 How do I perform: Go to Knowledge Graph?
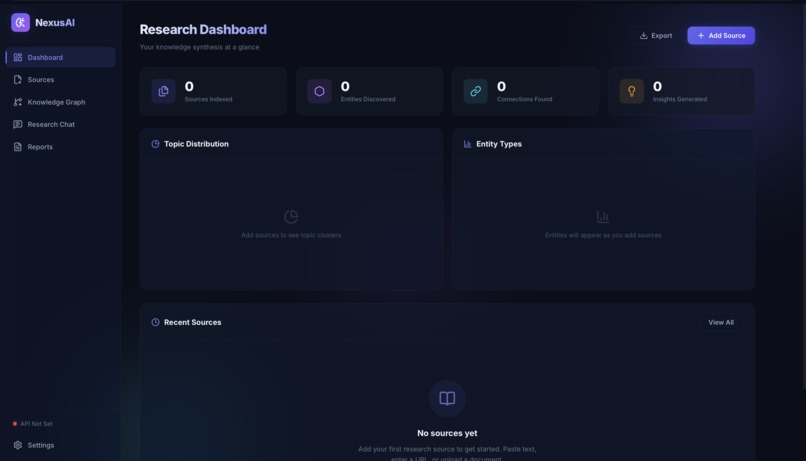click(61, 102)
